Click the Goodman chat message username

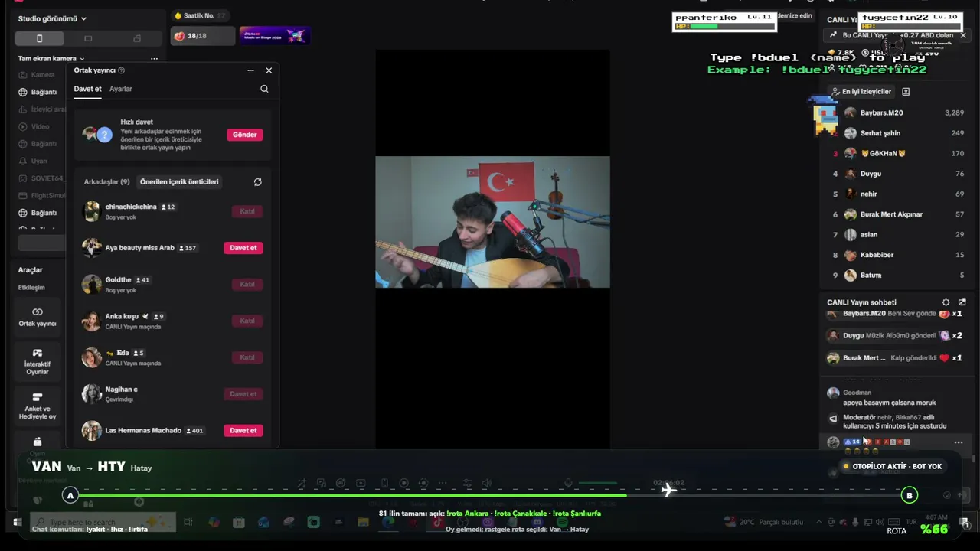pyautogui.click(x=857, y=393)
